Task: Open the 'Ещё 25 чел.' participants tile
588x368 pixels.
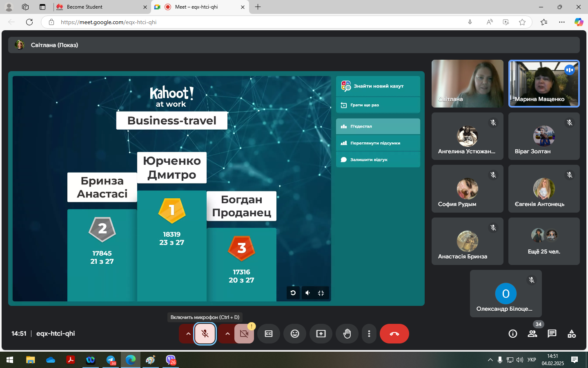Action: coord(544,241)
